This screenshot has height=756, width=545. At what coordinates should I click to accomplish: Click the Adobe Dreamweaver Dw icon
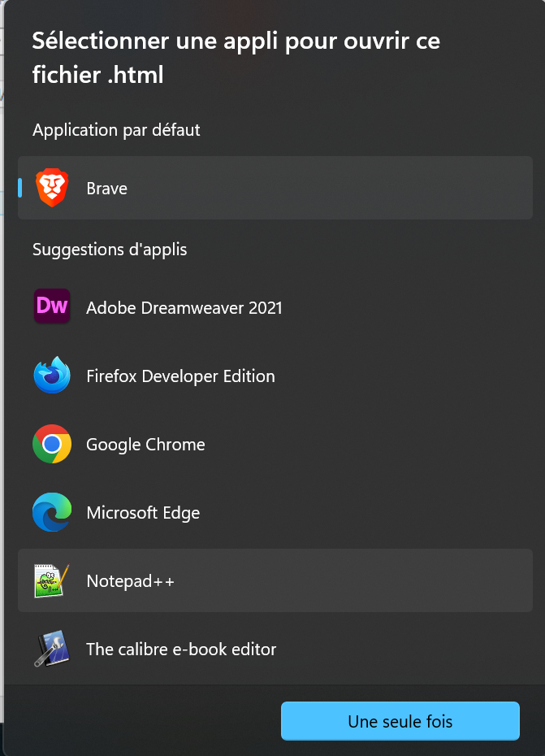52,306
